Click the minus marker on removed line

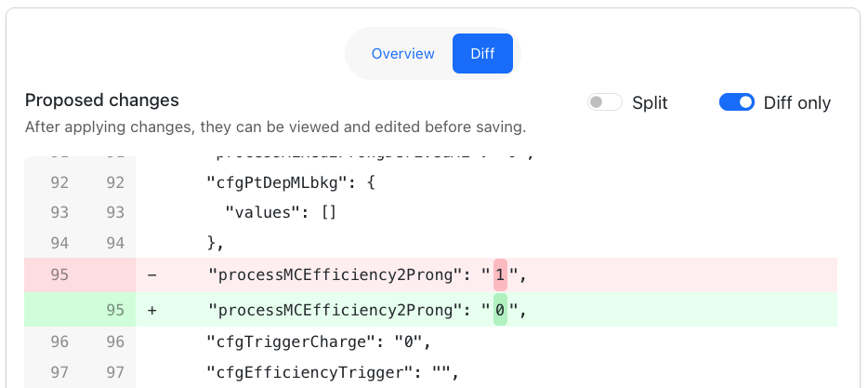point(152,276)
